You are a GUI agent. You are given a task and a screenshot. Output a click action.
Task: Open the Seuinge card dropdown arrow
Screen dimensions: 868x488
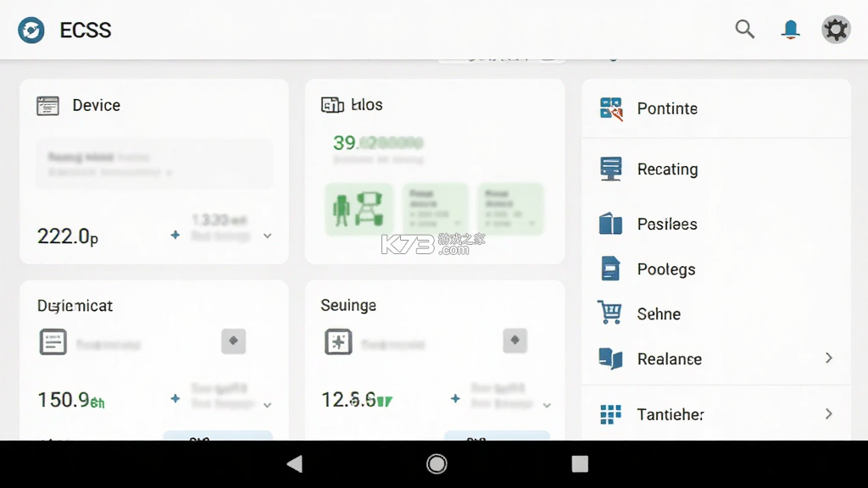(547, 405)
